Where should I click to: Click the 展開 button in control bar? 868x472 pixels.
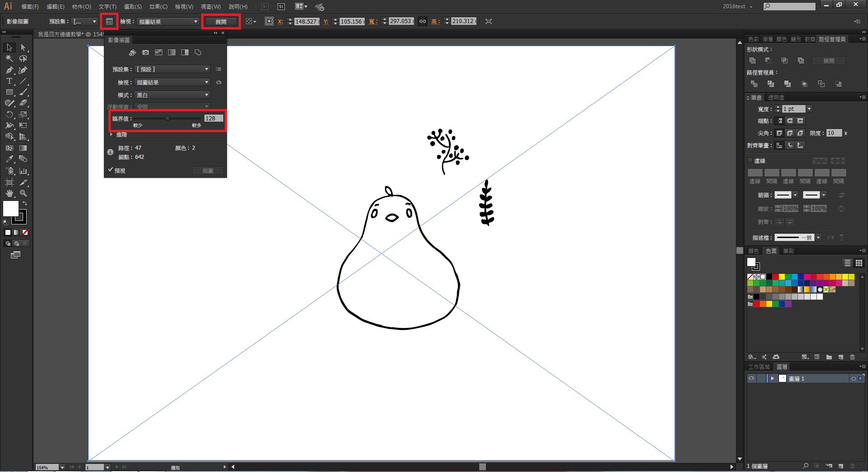(221, 22)
